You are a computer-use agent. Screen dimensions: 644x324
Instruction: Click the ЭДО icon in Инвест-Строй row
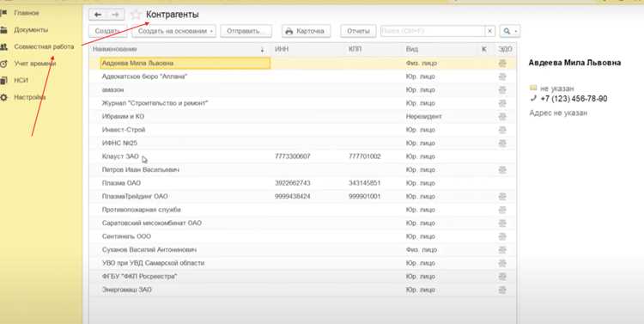[x=502, y=130]
